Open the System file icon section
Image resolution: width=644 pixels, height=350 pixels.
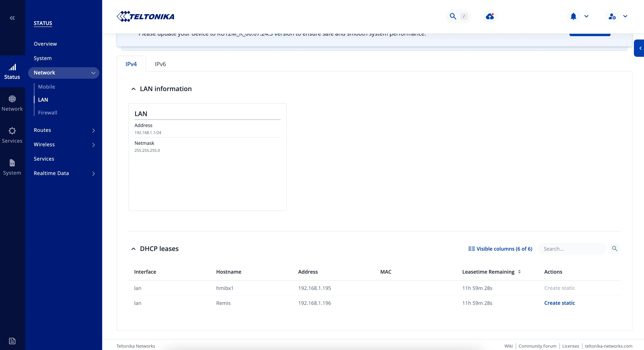click(x=12, y=167)
